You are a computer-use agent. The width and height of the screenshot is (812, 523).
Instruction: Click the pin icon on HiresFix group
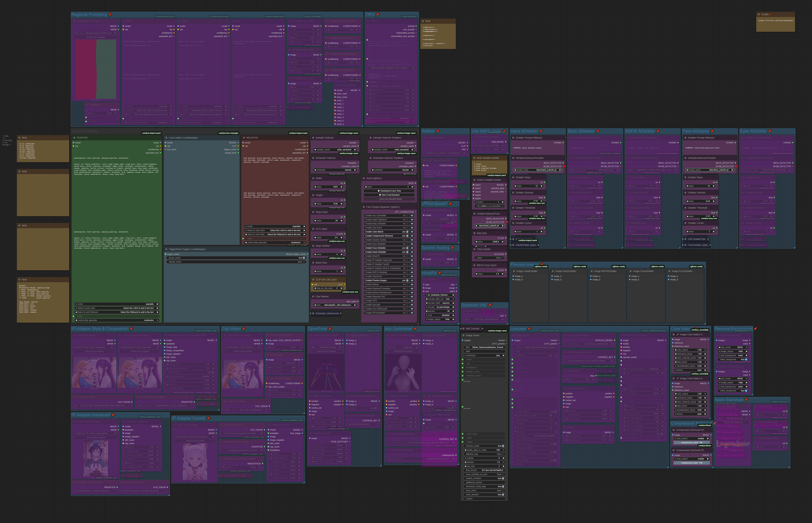(x=439, y=273)
